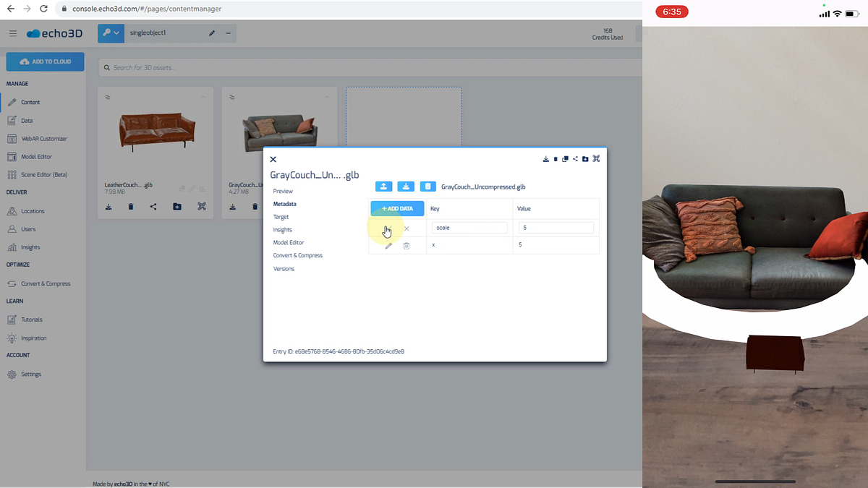
Task: Click the + ADD DATA button
Action: click(x=396, y=208)
